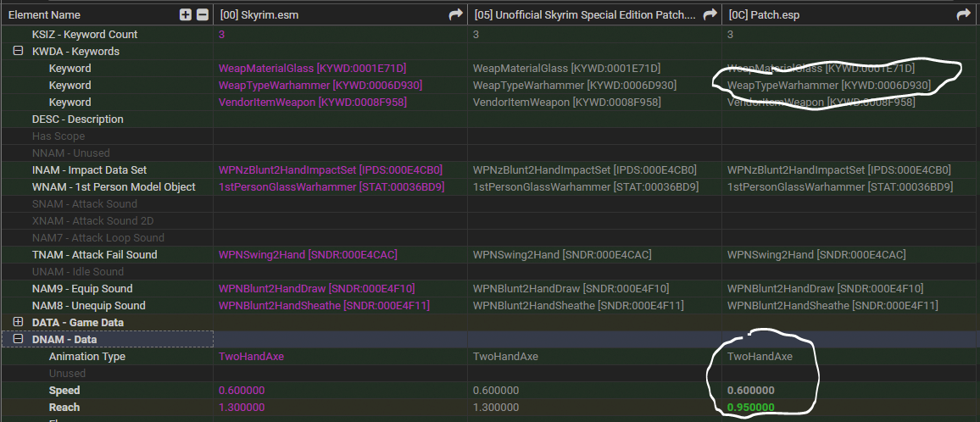This screenshot has width=980, height=422.
Task: Expand the DATA - Game Data node
Action: click(x=18, y=322)
